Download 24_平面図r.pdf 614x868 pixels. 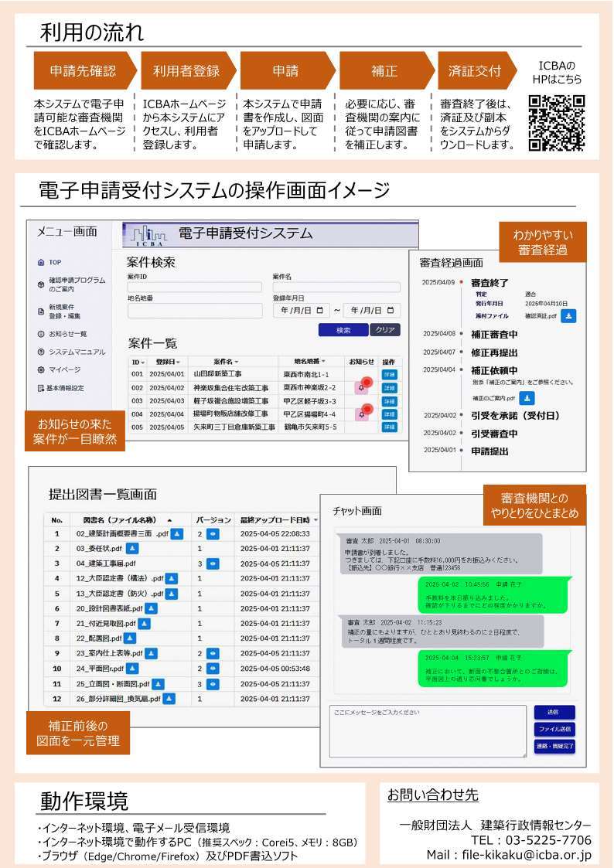[132, 669]
